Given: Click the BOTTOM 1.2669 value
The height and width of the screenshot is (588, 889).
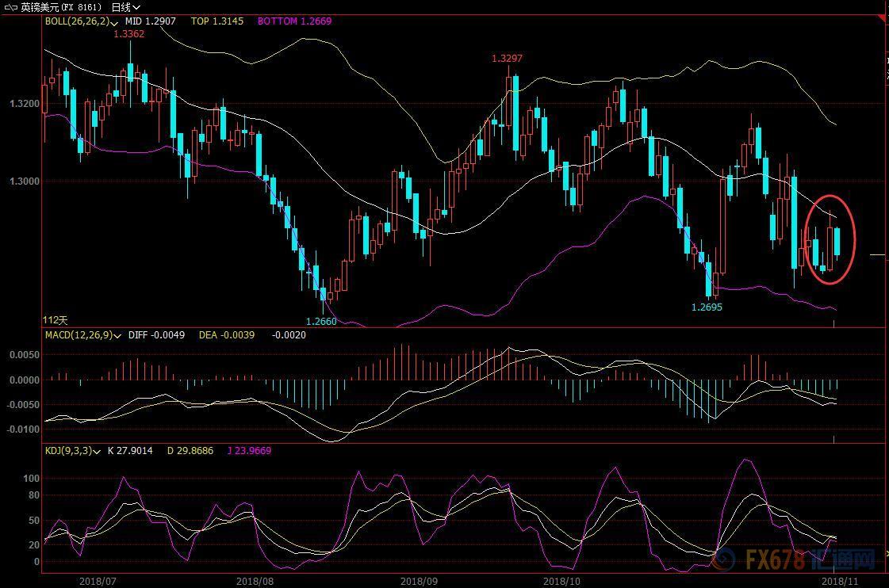Looking at the screenshot, I should [x=294, y=21].
